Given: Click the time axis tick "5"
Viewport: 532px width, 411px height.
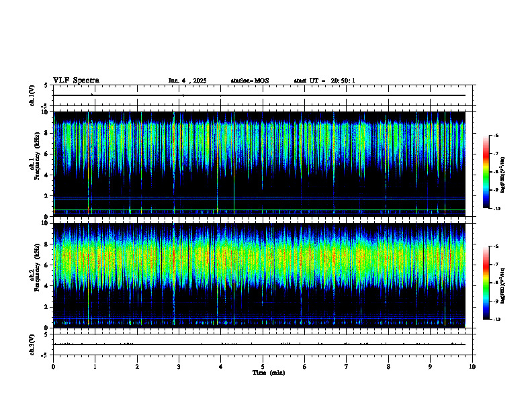Looking at the screenshot, I should click(x=263, y=367).
